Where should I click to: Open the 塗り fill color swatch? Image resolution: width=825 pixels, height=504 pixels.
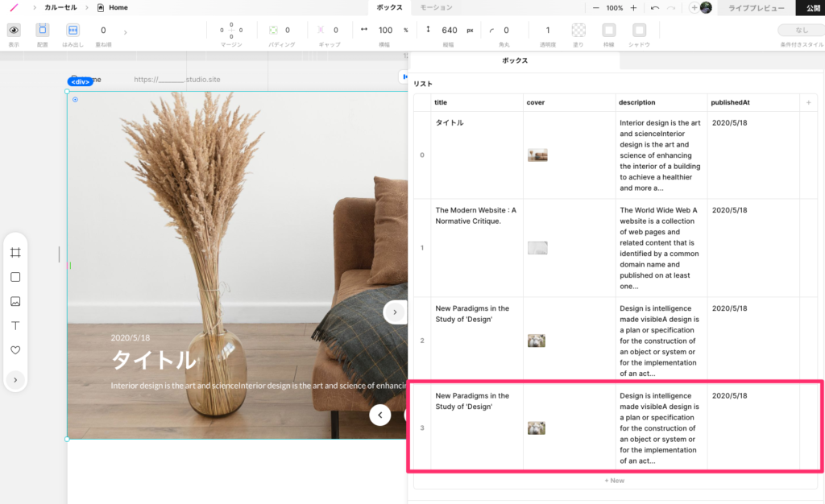click(578, 30)
